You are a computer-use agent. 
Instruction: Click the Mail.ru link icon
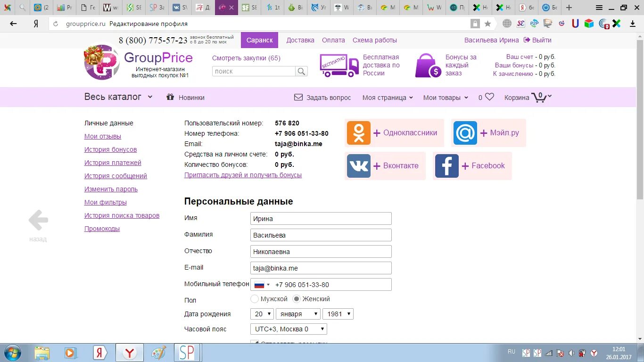(465, 133)
